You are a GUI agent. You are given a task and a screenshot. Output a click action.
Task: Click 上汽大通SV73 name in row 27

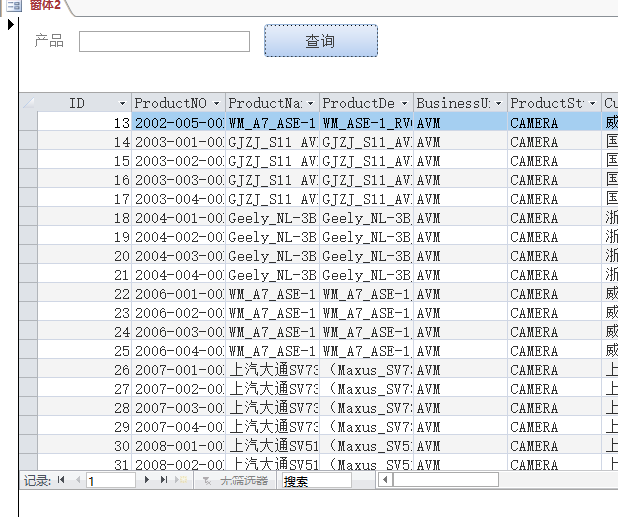click(272, 389)
